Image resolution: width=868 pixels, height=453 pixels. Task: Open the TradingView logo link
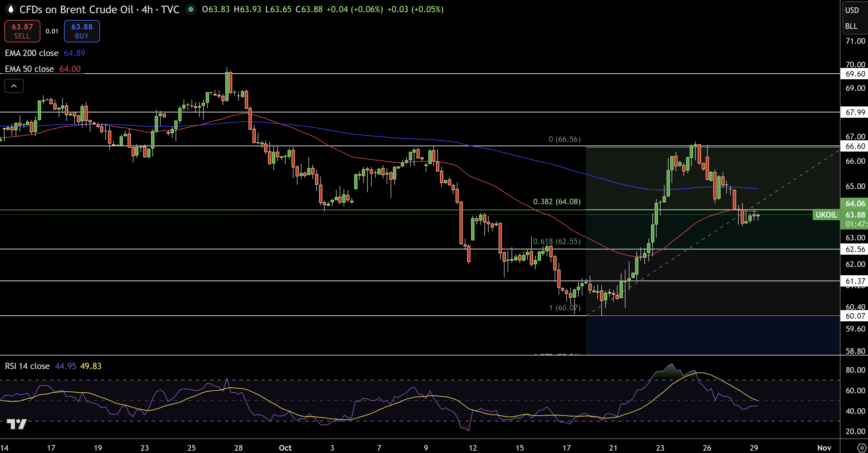coord(17,424)
